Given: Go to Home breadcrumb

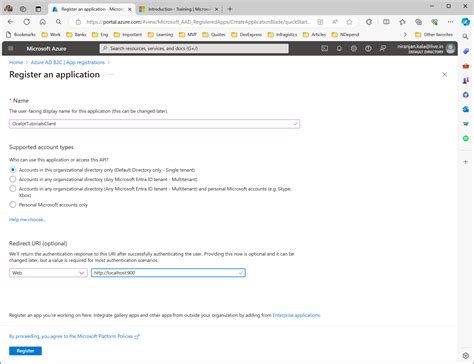Looking at the screenshot, I should point(16,62).
